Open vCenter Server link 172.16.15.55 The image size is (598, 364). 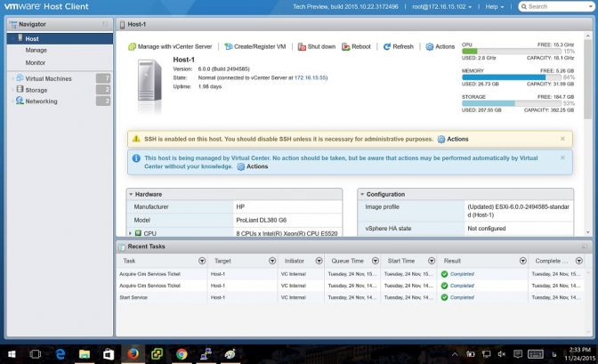pos(310,77)
